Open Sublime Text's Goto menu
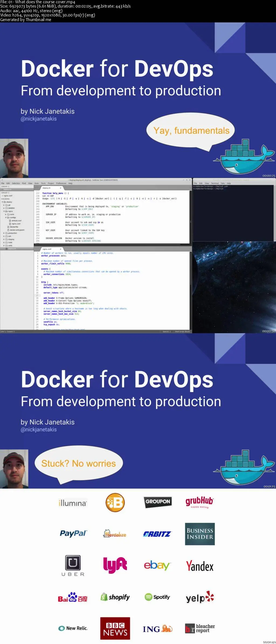 coord(37,183)
